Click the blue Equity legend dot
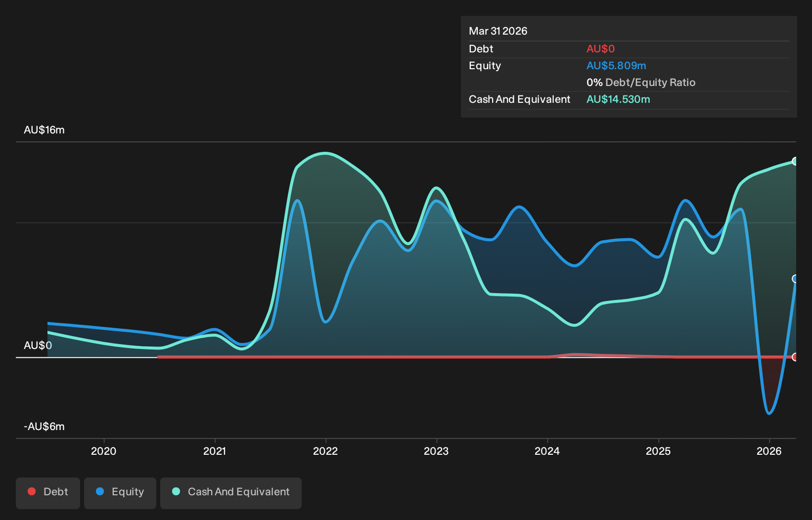This screenshot has width=812, height=520. [100, 491]
